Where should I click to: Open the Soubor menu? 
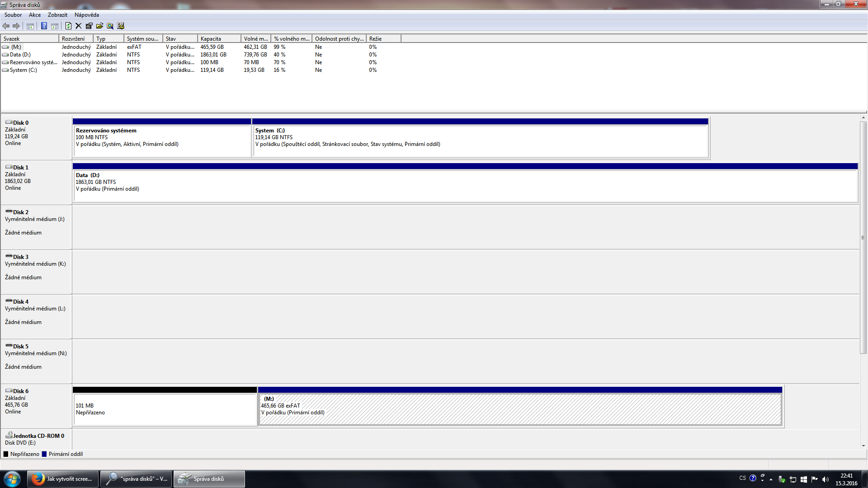(x=13, y=15)
